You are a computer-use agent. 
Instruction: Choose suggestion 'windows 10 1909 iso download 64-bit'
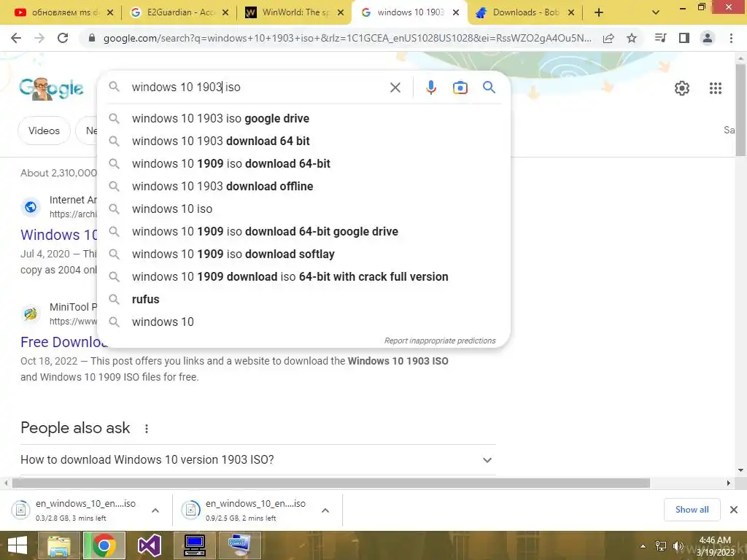pos(303,164)
